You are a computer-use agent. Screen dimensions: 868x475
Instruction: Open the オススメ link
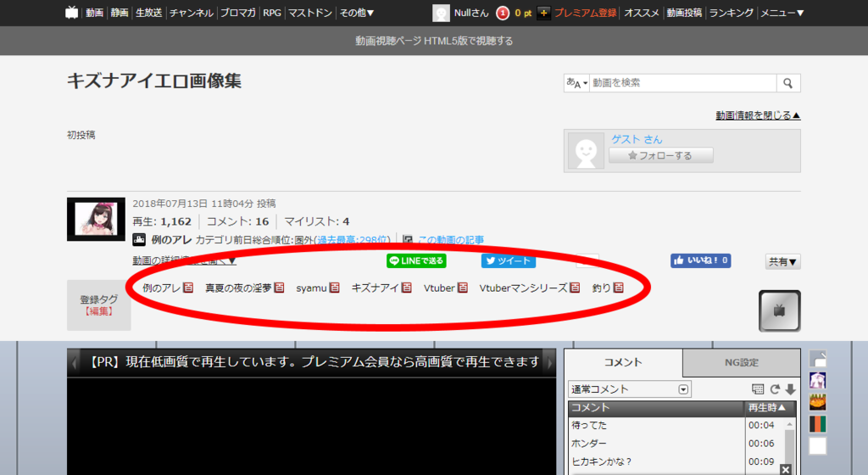point(642,12)
